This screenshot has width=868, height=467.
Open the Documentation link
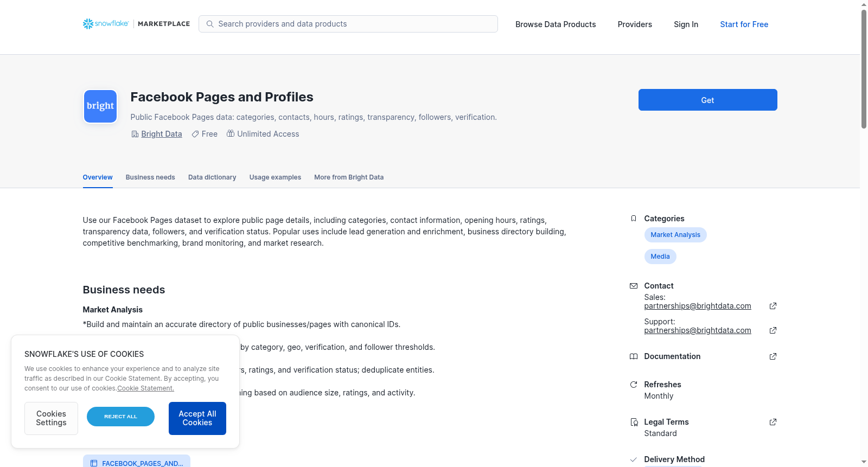tap(672, 356)
